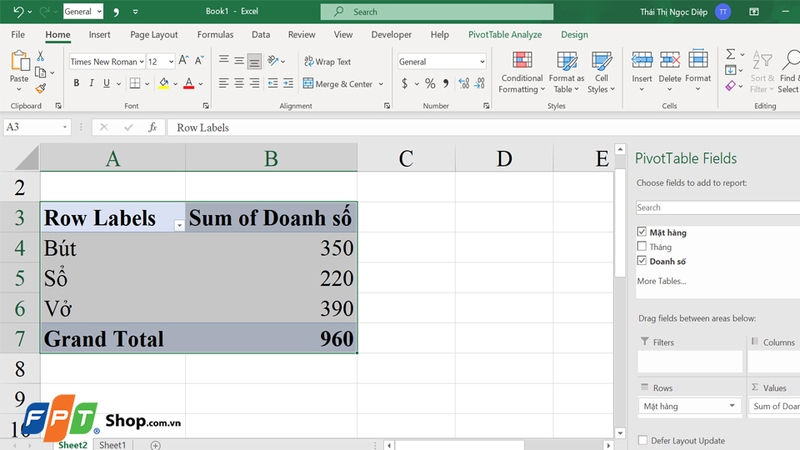800x450 pixels.
Task: Increase font size with large A
Action: 184,61
